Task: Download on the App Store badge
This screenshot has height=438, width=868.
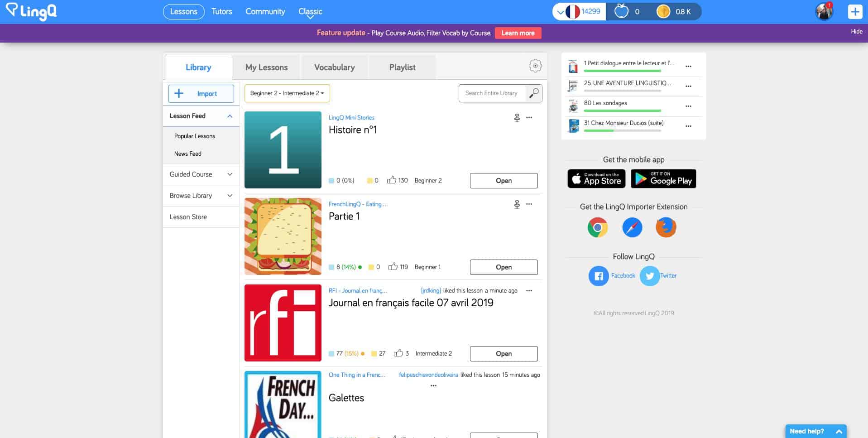Action: click(596, 179)
